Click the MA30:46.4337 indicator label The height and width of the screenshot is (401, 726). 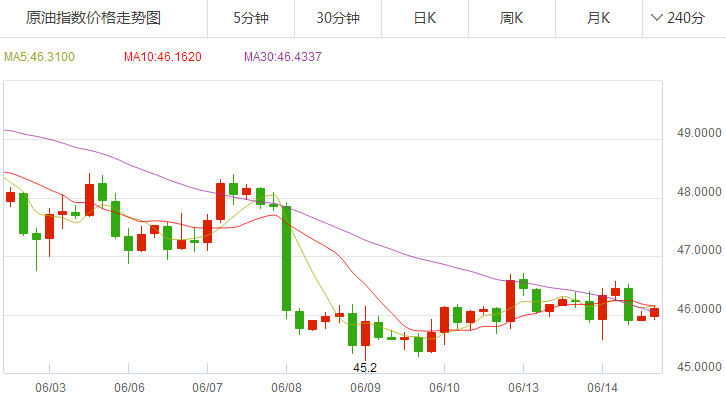click(282, 57)
